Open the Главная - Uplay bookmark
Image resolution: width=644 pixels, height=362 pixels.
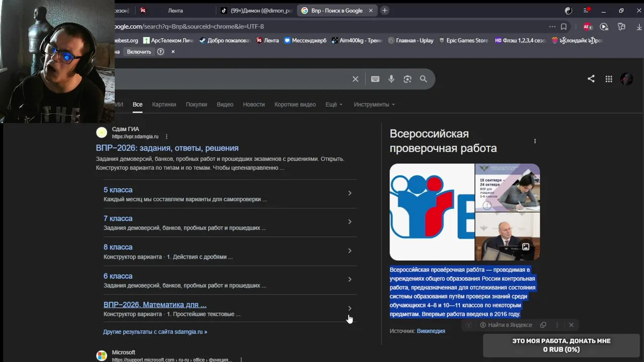[411, 41]
